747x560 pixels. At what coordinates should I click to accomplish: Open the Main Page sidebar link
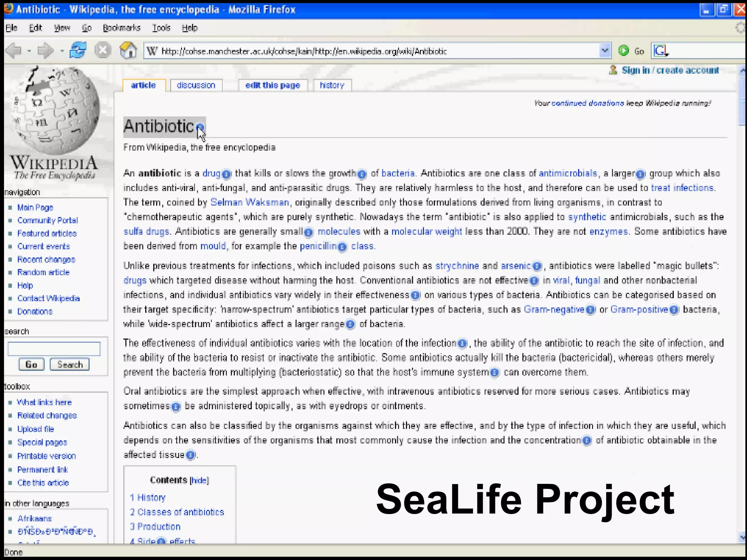(35, 207)
